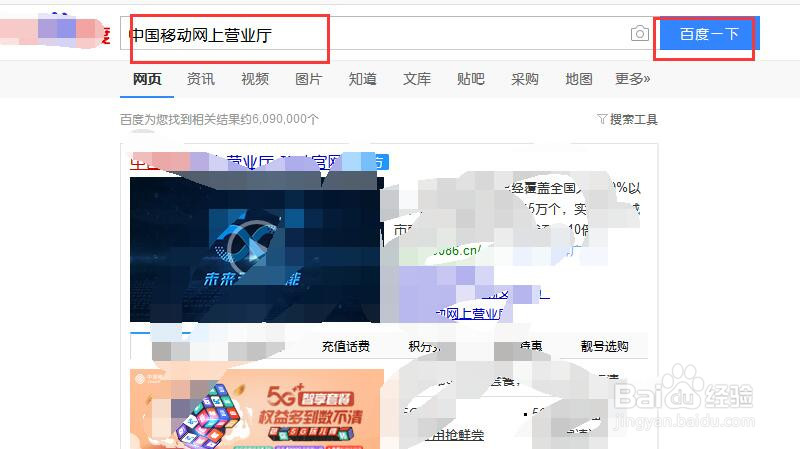Click the funnel icon beside 搜索工具
800x449 pixels.
(x=602, y=119)
